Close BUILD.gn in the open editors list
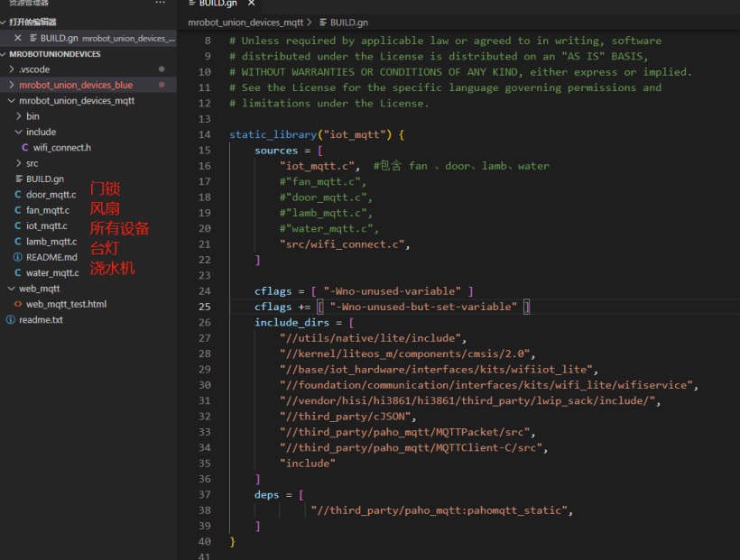Screen dimensions: 740x560 pyautogui.click(x=17, y=38)
